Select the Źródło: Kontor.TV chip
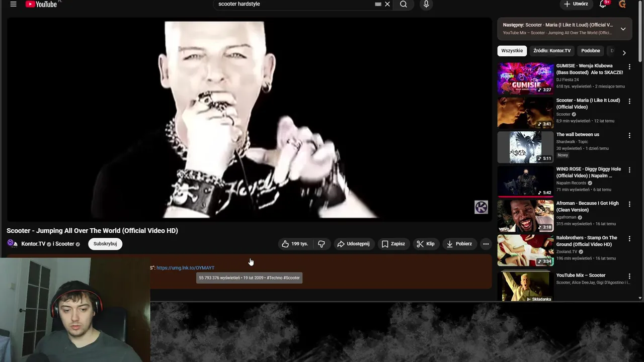 552,51
